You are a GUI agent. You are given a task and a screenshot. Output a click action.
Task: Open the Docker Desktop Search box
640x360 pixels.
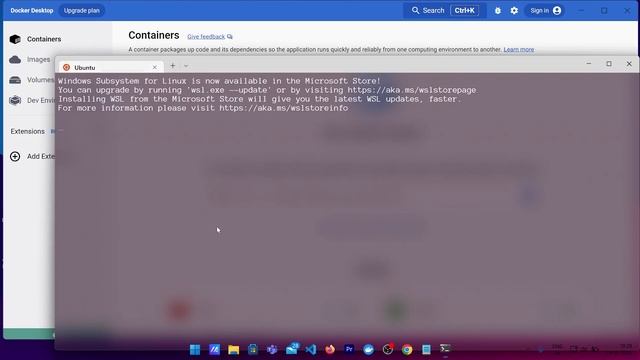pyautogui.click(x=445, y=11)
